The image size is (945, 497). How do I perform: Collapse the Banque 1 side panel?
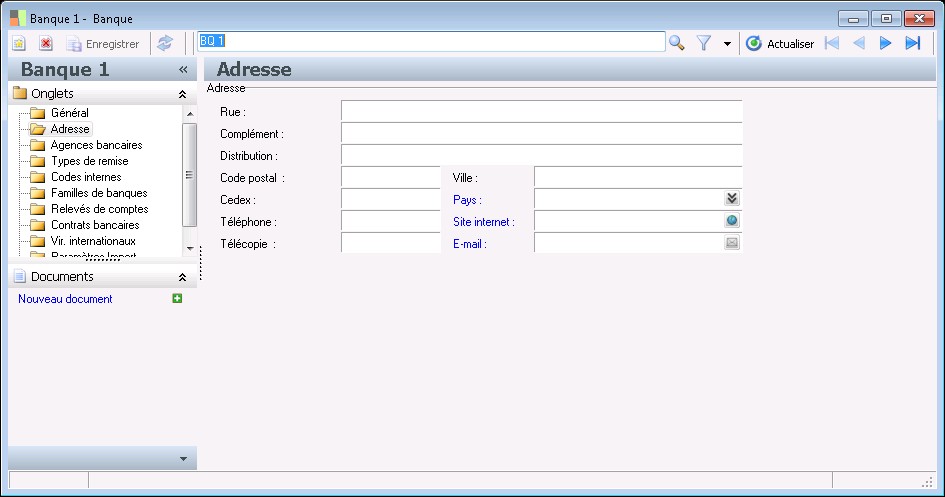pyautogui.click(x=183, y=70)
